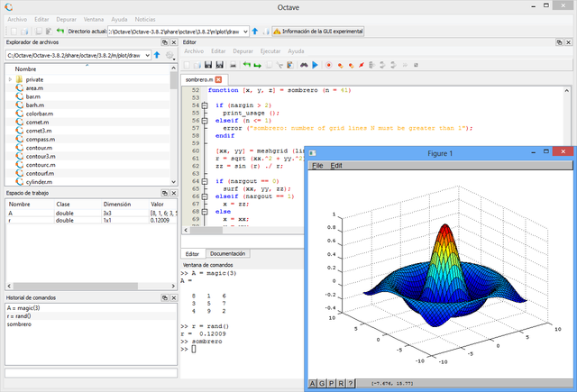
Task: Click the undo arrow in editor toolbar
Action: [x=246, y=65]
